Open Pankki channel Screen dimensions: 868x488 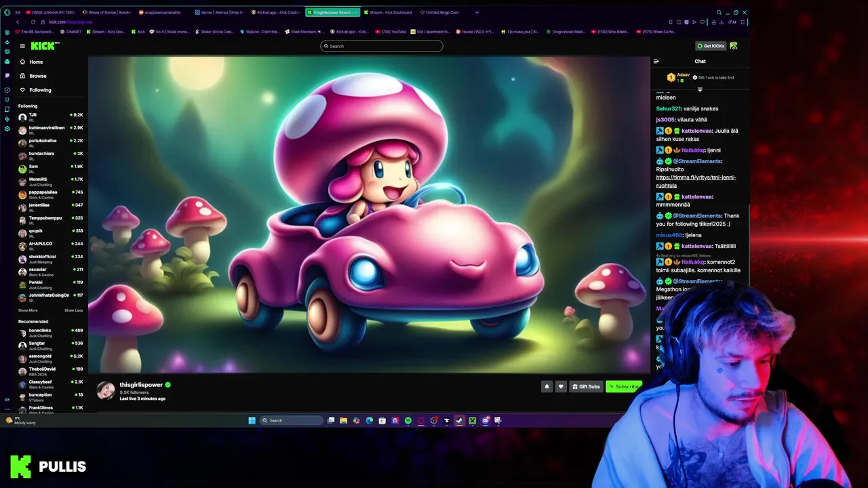pos(51,284)
